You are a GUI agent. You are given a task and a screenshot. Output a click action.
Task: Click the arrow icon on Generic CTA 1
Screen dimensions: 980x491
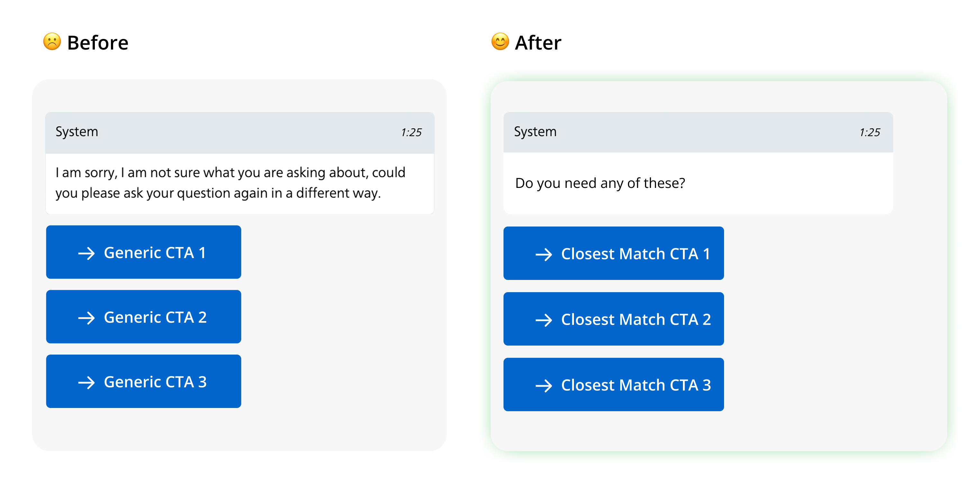click(x=86, y=253)
